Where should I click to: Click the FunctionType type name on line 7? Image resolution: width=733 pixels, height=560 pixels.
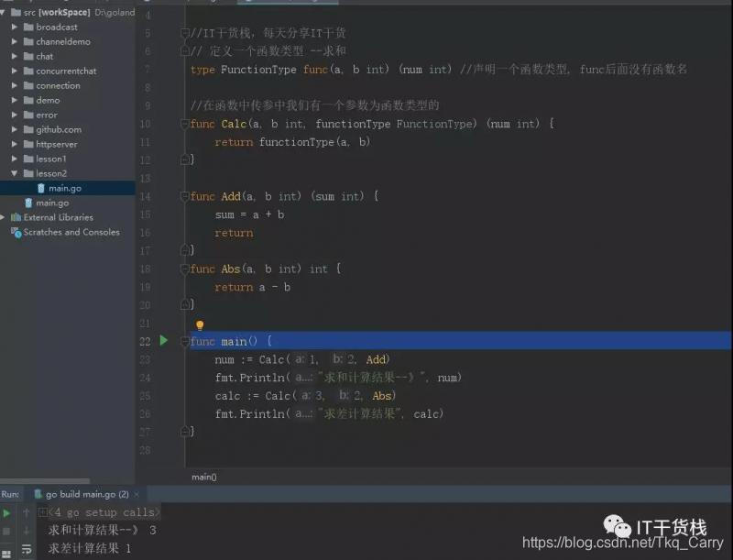(258, 70)
